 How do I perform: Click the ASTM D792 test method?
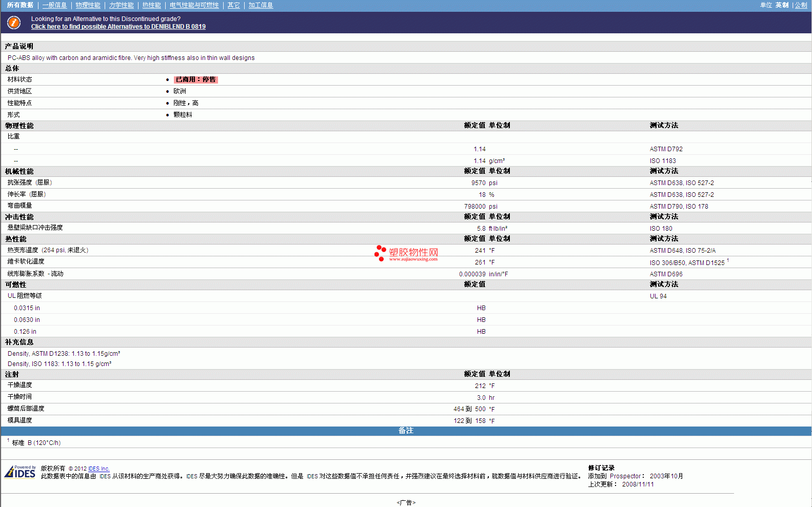point(666,149)
